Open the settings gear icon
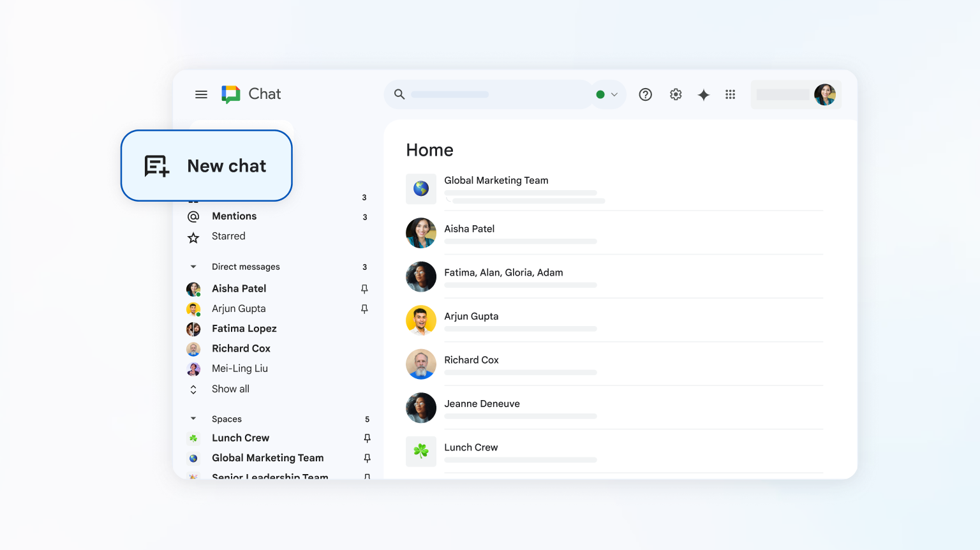This screenshot has height=550, width=980. (676, 94)
